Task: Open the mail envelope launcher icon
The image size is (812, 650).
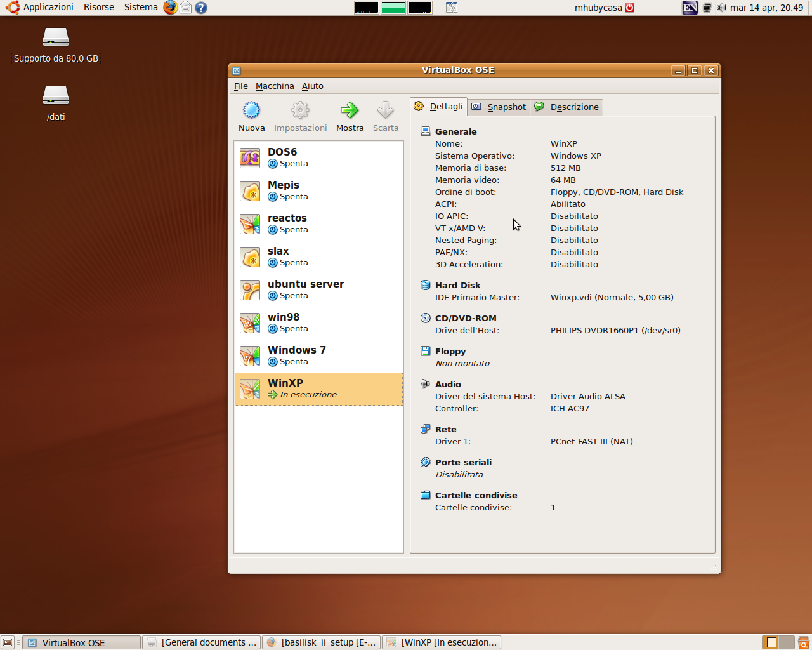Action: (186, 8)
